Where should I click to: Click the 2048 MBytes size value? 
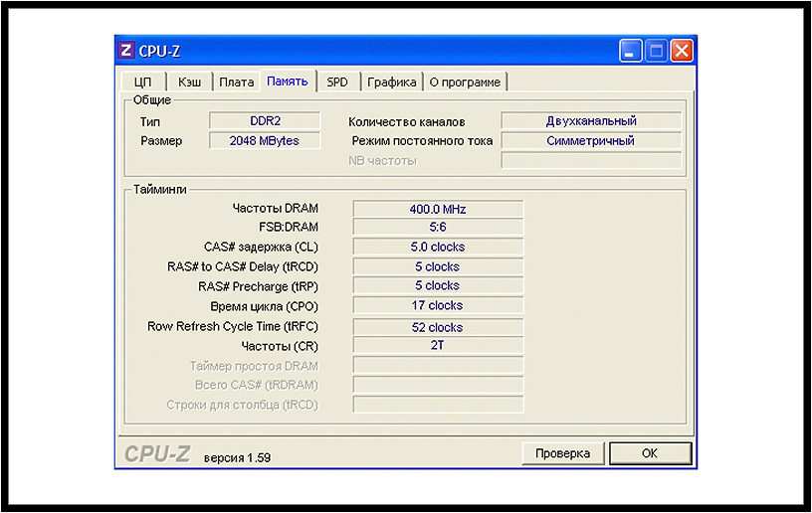click(265, 140)
